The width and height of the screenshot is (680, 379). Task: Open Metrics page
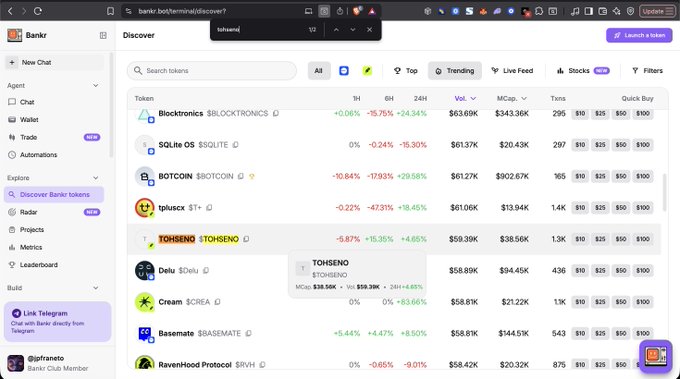(x=31, y=247)
